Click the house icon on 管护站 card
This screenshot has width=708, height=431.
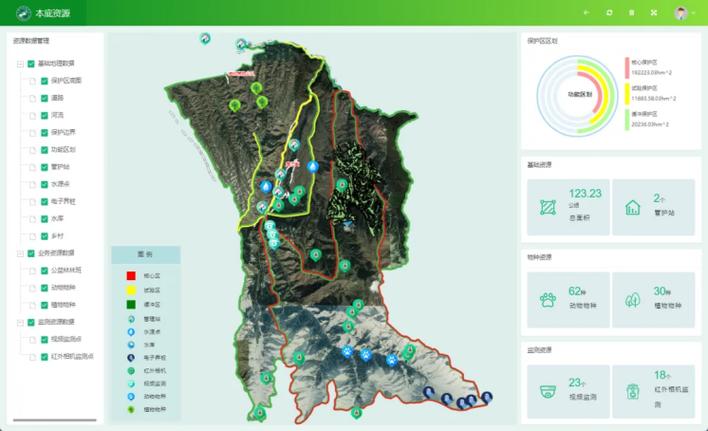[633, 207]
